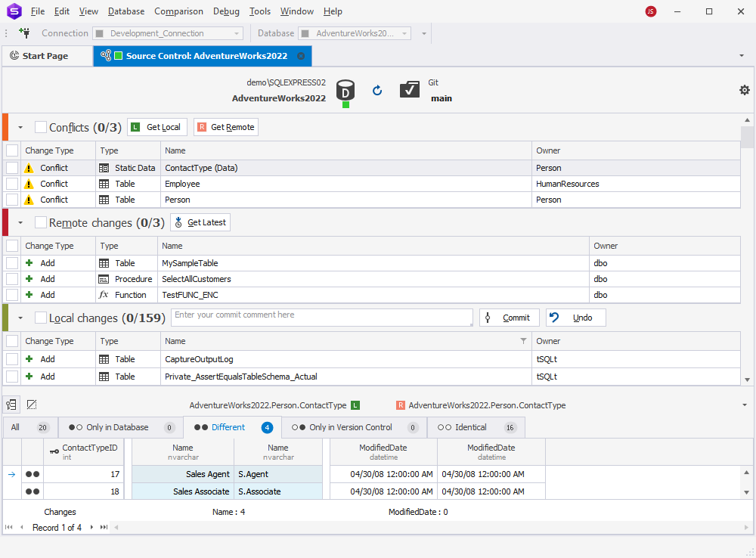Check the Remote changes section checkbox
Image resolution: width=756 pixels, height=558 pixels.
point(41,222)
